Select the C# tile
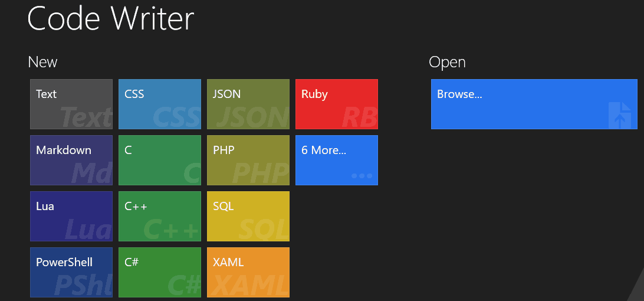Viewport: 644px width, 301px height. (160, 272)
